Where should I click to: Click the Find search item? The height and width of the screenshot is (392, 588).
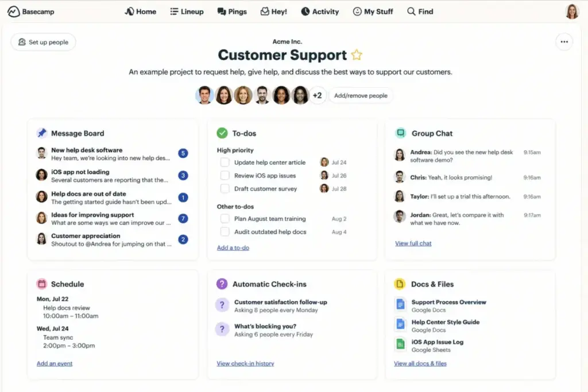click(x=420, y=11)
